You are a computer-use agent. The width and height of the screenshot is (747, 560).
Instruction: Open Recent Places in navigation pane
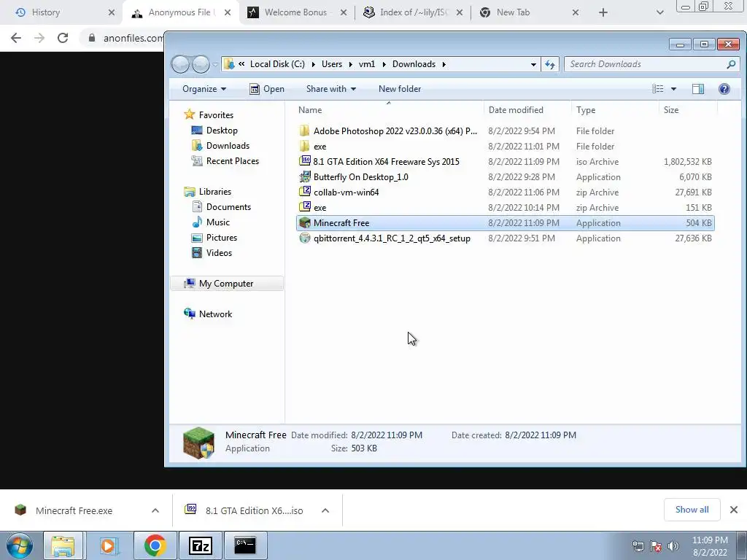pyautogui.click(x=233, y=161)
